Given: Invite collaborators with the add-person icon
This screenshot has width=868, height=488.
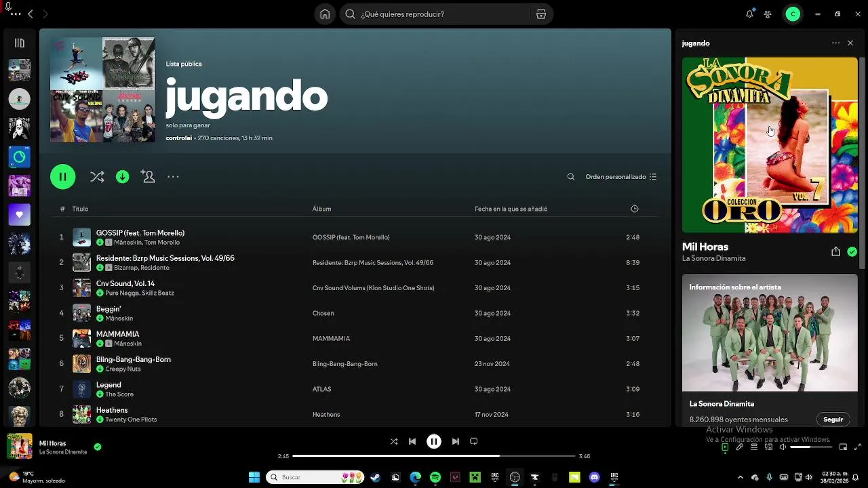Looking at the screenshot, I should [148, 176].
